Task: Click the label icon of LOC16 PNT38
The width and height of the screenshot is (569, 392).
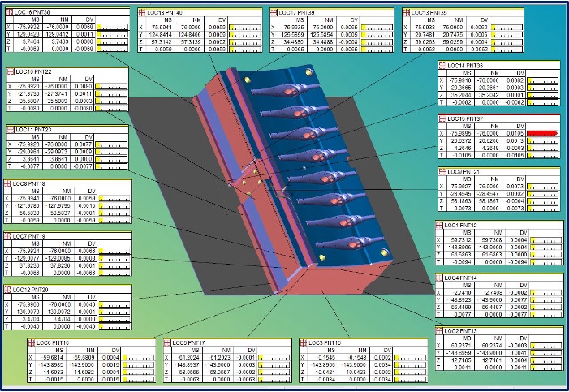Action: [10, 12]
